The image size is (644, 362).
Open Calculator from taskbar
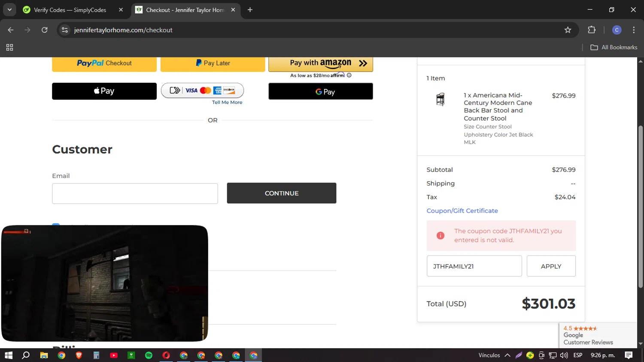pos(96,355)
